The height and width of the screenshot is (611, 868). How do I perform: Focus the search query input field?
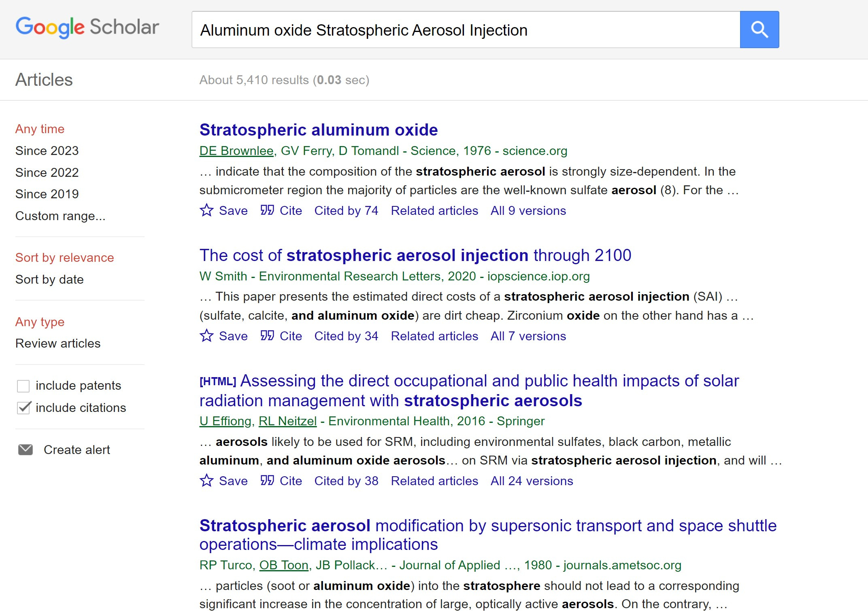[x=466, y=30]
